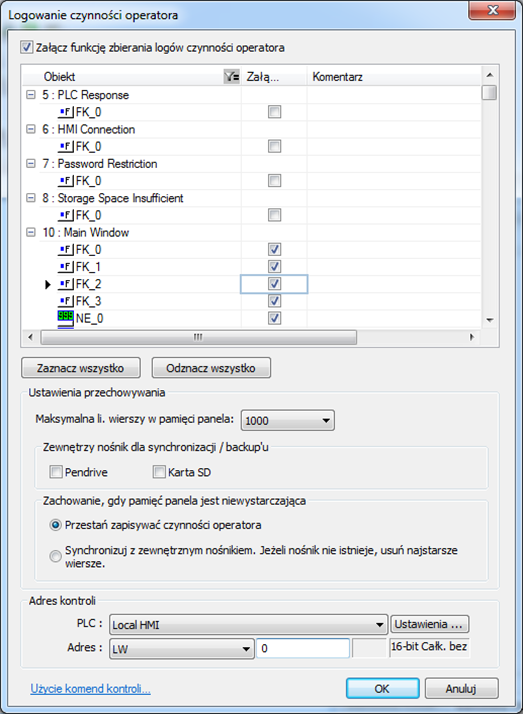This screenshot has width=523, height=714.
Task: Click the horizontal scrollbar thumb
Action: click(199, 337)
